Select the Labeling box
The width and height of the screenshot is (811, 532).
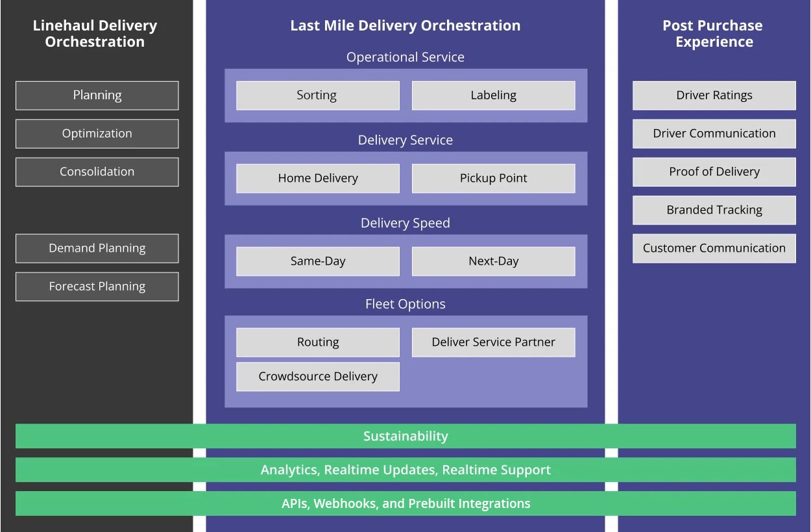point(493,95)
